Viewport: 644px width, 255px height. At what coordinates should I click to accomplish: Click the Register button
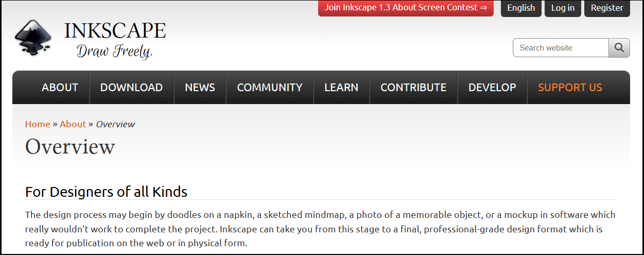coord(607,8)
